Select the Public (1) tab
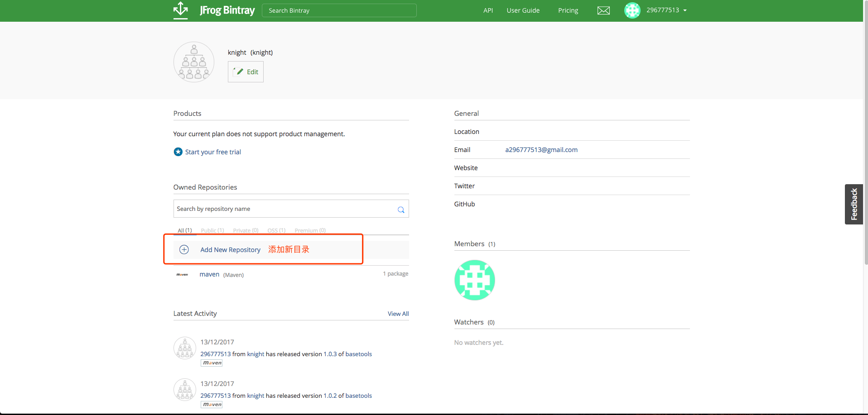The height and width of the screenshot is (415, 868). [x=212, y=230]
